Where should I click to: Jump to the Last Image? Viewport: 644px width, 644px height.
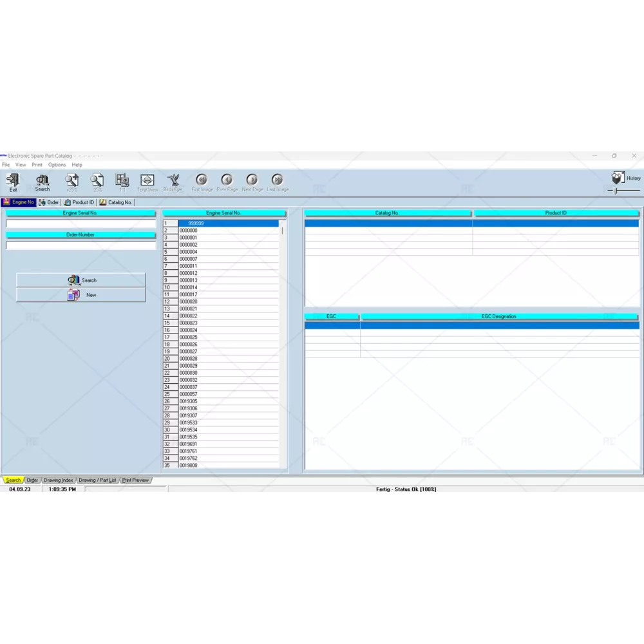(278, 181)
